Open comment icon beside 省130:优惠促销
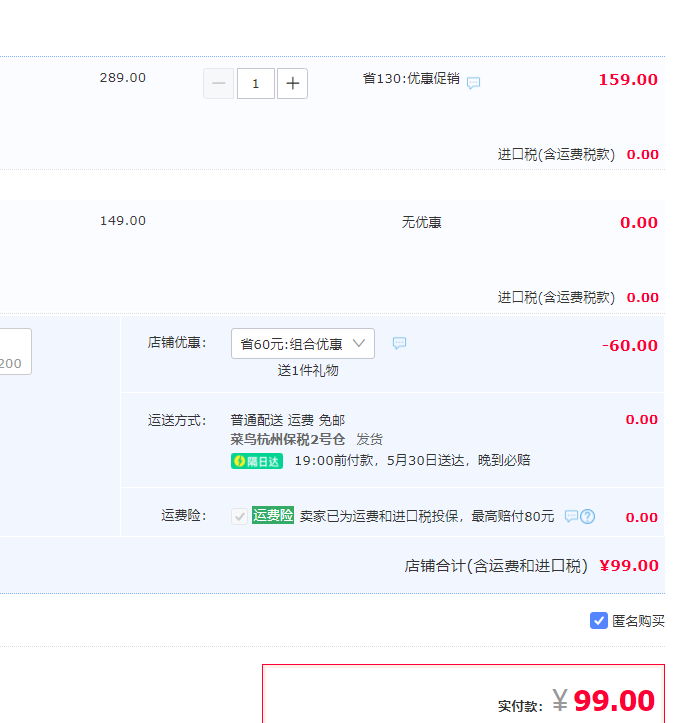Image resolution: width=683 pixels, height=723 pixels. click(x=474, y=83)
